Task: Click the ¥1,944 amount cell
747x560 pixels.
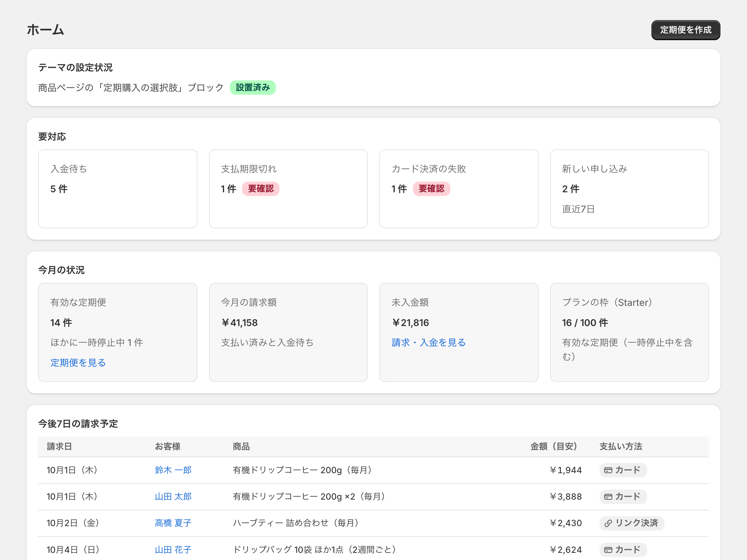Action: click(x=566, y=470)
